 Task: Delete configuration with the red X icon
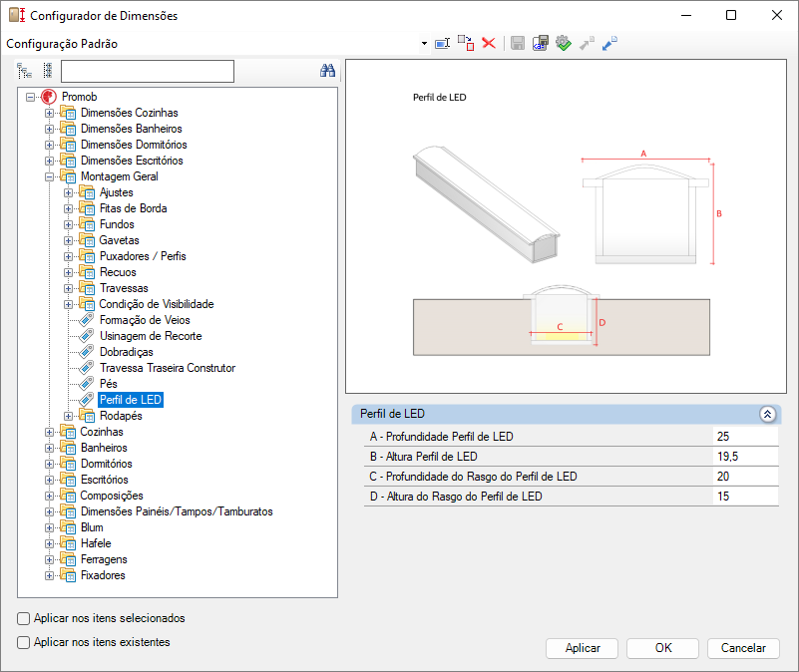489,43
